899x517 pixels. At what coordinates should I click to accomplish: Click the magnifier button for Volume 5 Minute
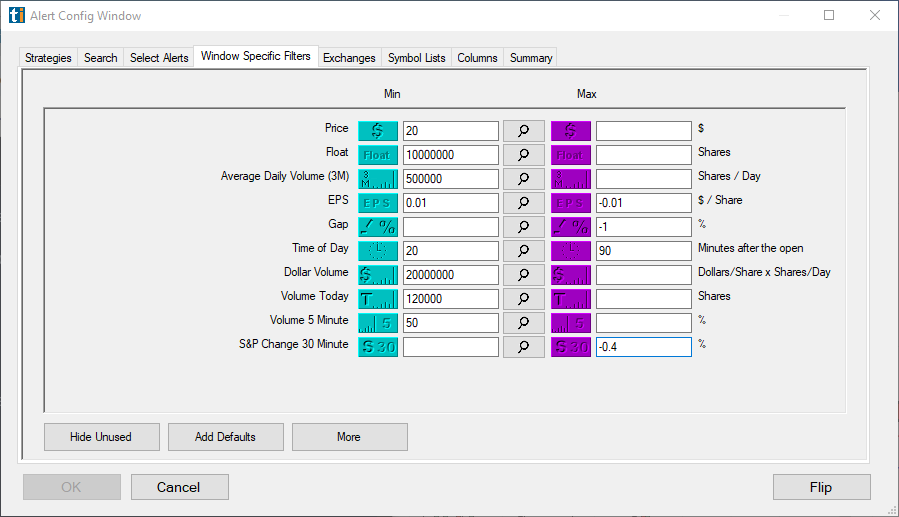coord(523,323)
